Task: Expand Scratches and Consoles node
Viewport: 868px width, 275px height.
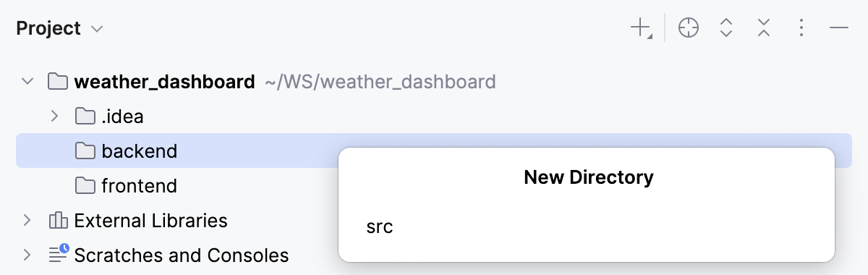Action: click(27, 255)
